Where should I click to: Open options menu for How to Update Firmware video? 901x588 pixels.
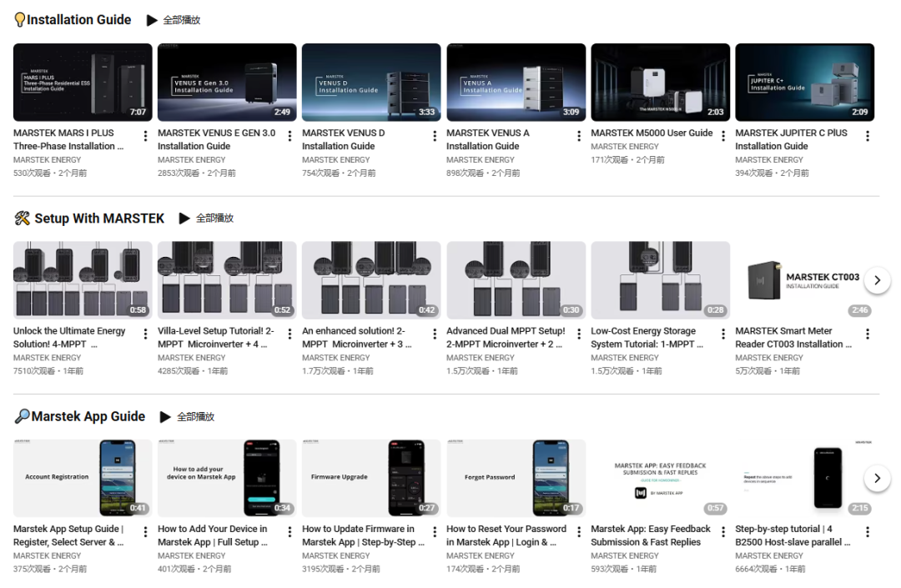[x=435, y=532]
